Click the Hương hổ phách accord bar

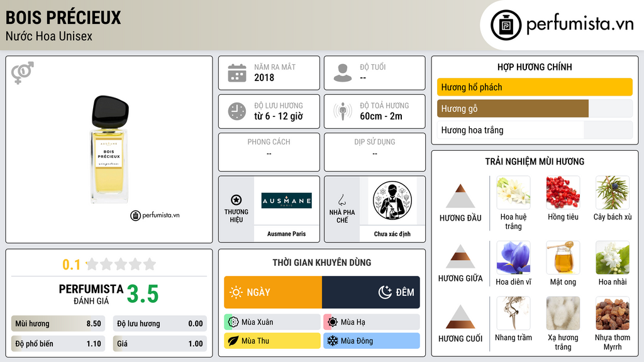tap(535, 87)
